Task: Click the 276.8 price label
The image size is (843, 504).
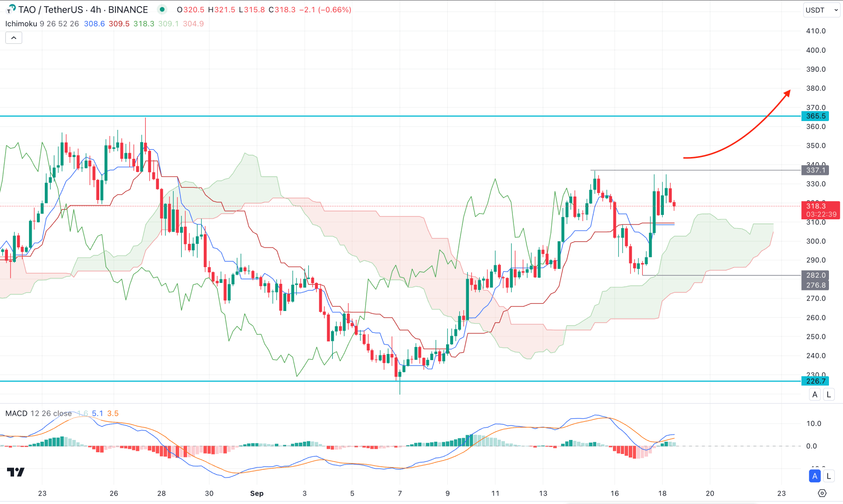Action: [x=815, y=285]
